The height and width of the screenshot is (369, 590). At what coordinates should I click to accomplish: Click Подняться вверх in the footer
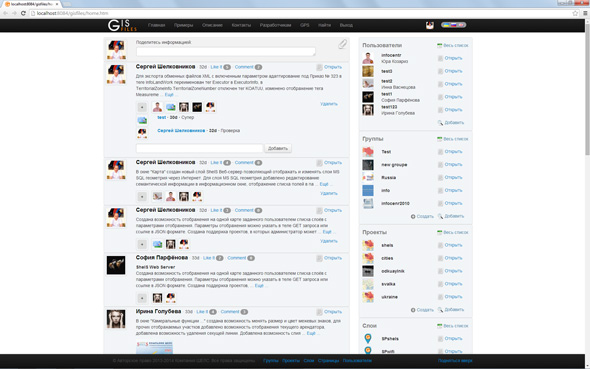[455, 360]
